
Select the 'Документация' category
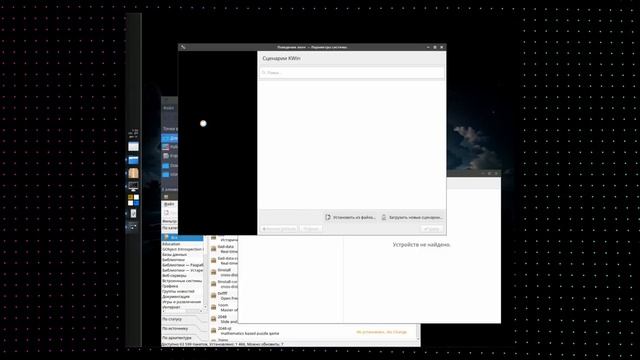[x=182, y=297]
